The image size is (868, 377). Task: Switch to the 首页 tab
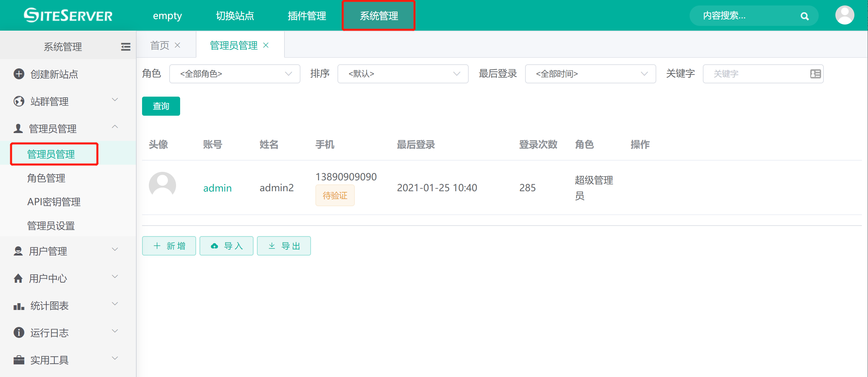click(160, 45)
